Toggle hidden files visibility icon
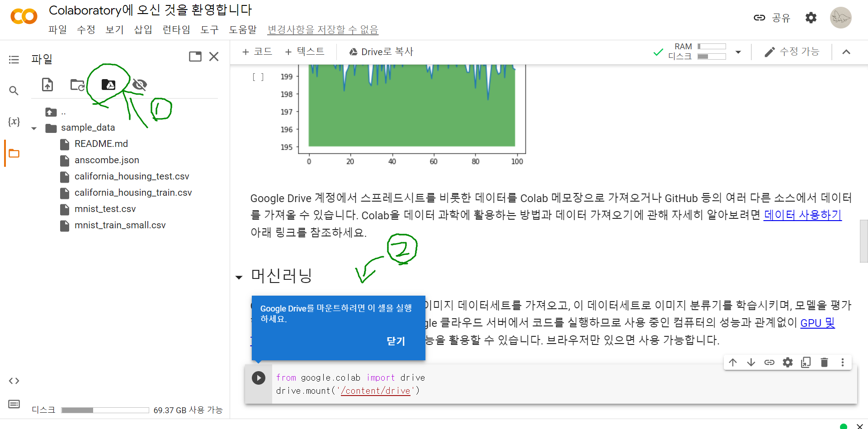868x429 pixels. pos(140,85)
